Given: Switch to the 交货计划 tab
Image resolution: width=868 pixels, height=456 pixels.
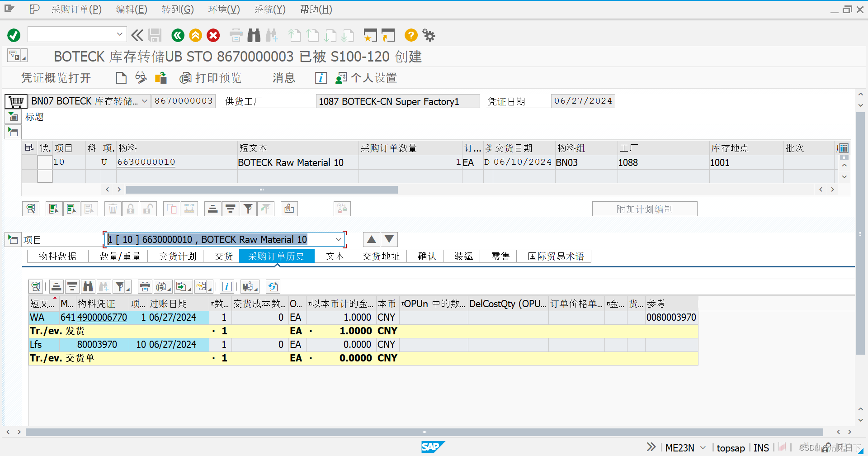Looking at the screenshot, I should coord(178,256).
